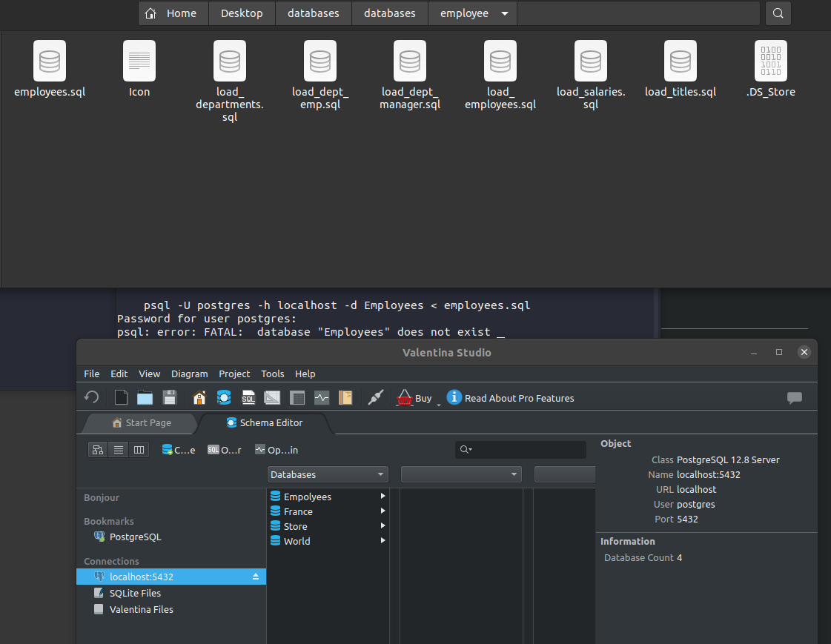Open the Edit menu

(119, 374)
